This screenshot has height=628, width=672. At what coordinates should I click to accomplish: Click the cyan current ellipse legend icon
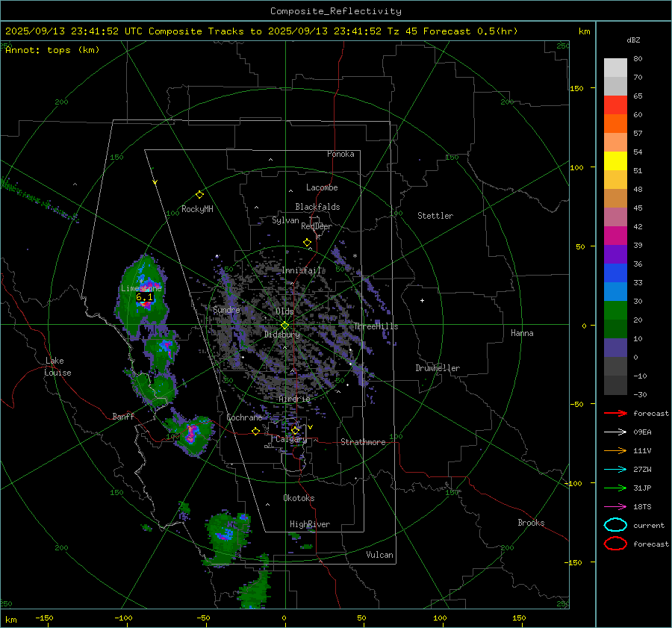615,525
